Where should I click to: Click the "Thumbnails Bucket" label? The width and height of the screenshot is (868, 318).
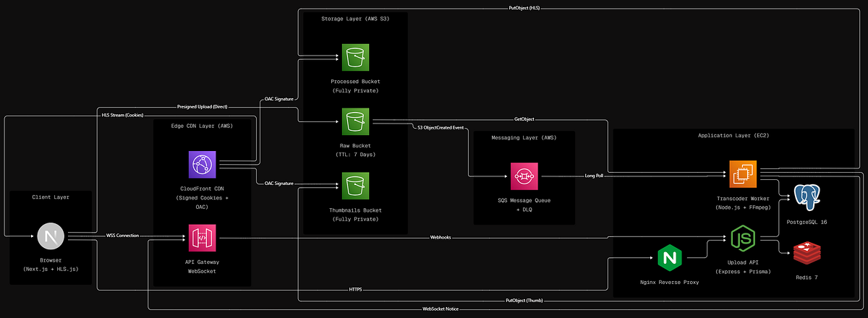[x=355, y=210]
